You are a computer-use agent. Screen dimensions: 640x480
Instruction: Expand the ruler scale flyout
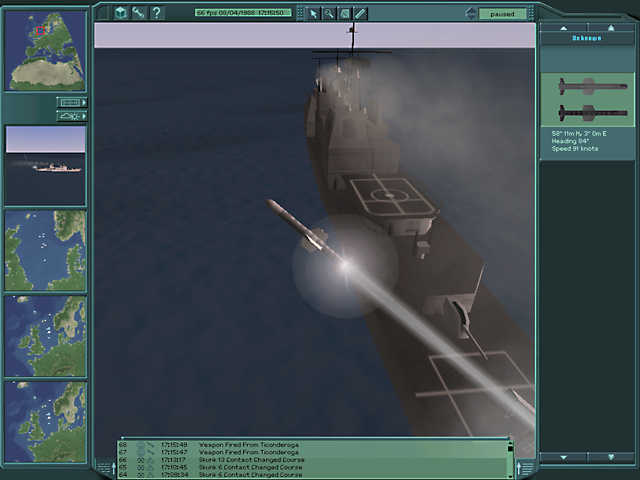click(x=72, y=102)
